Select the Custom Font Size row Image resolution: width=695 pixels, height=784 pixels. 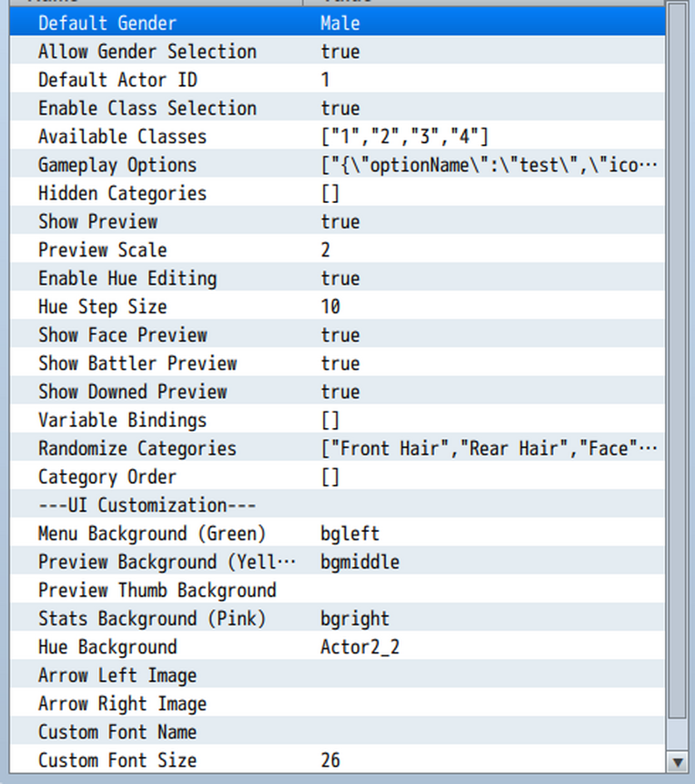[337, 760]
